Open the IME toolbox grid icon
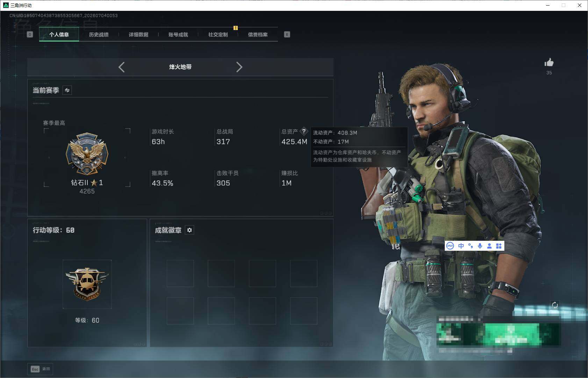 point(499,246)
